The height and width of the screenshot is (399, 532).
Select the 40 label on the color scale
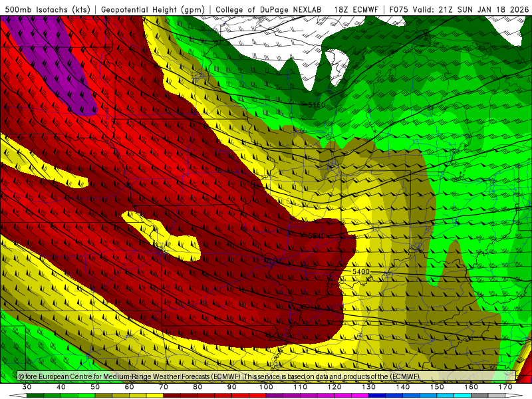tap(61, 387)
